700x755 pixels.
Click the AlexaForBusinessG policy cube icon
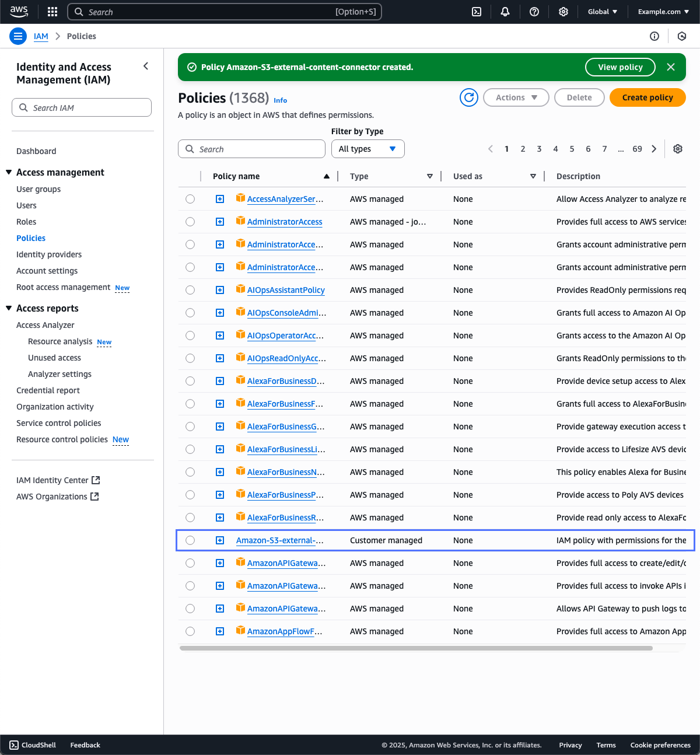coord(240,426)
